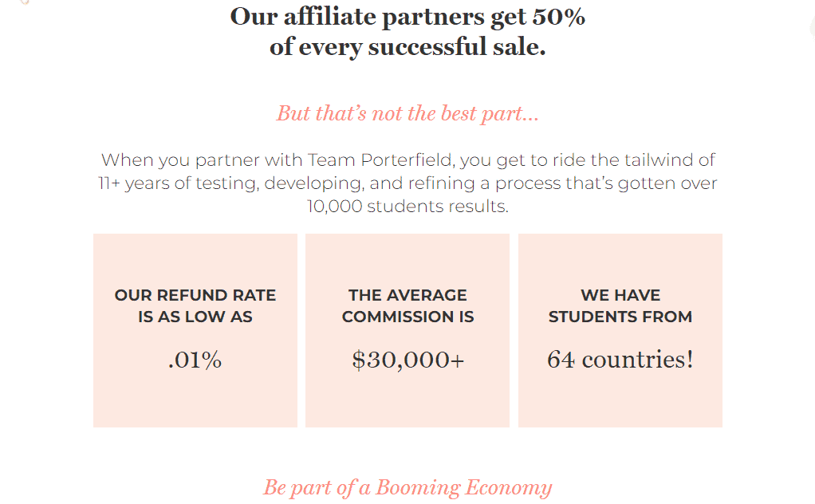Screen dimensions: 815x504
Task: Click "But that's not the best part…" text
Action: (407, 114)
